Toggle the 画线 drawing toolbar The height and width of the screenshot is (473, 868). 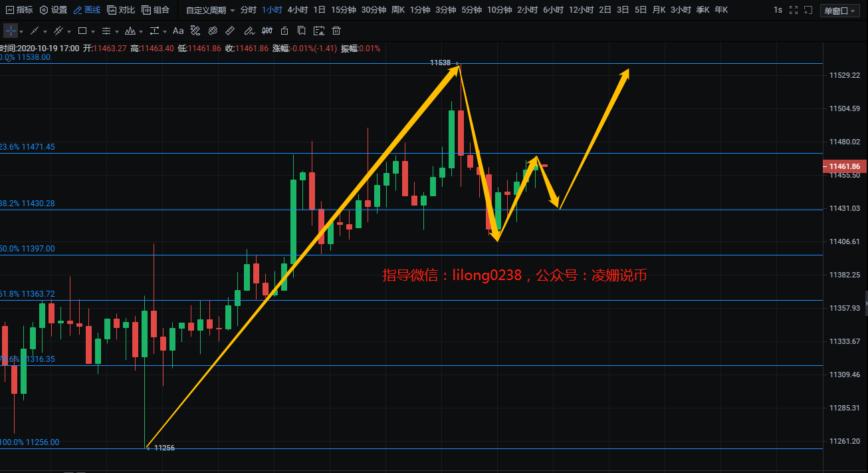point(86,10)
